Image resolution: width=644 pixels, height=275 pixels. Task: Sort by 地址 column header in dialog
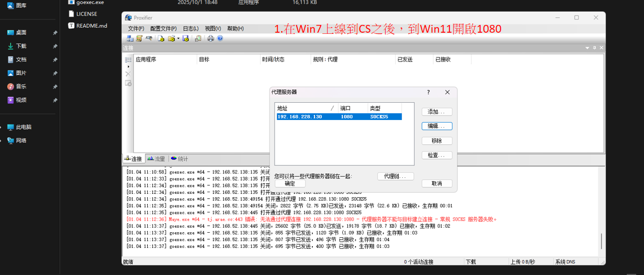pyautogui.click(x=306, y=108)
